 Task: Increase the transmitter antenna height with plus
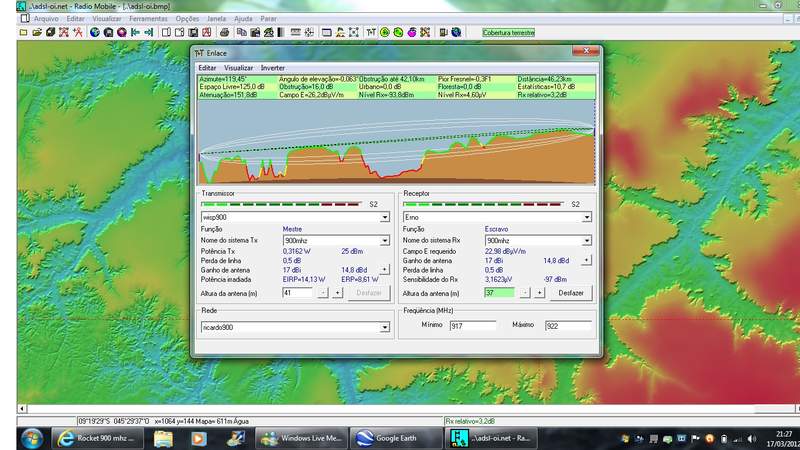337,293
